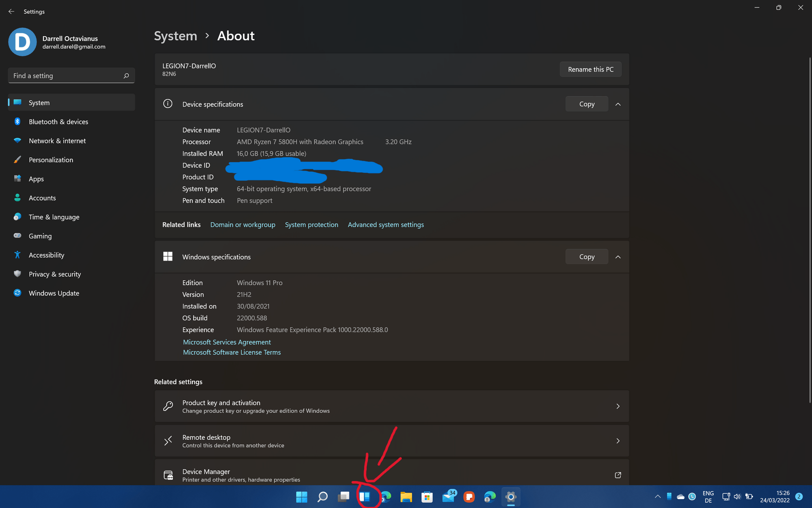The image size is (812, 508).
Task: Open the Windows Start menu
Action: (x=302, y=497)
